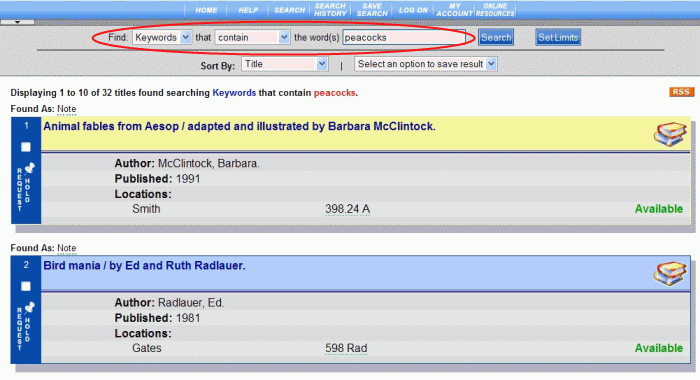This screenshot has width=700, height=380.
Task: Click the Note label above Bird mania result
Action: (x=67, y=248)
